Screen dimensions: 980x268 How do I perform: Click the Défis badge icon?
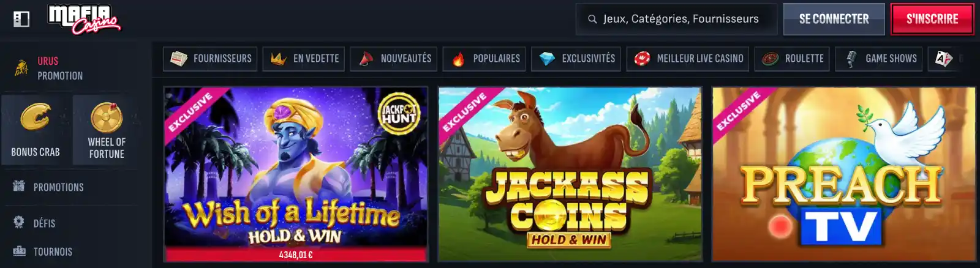coord(19,222)
